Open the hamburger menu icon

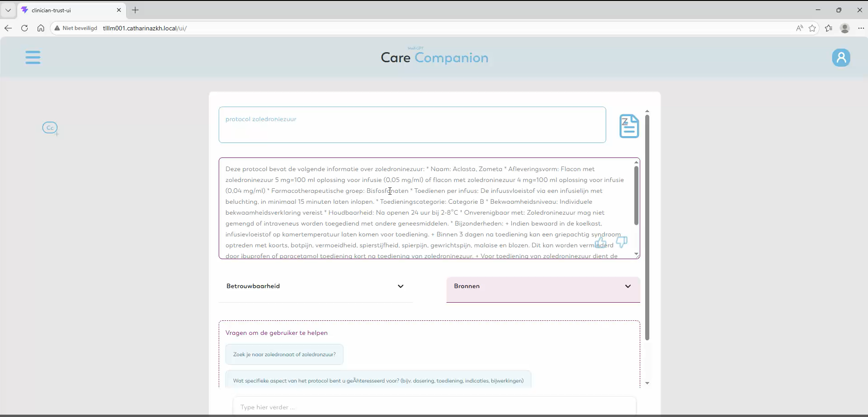(x=33, y=58)
